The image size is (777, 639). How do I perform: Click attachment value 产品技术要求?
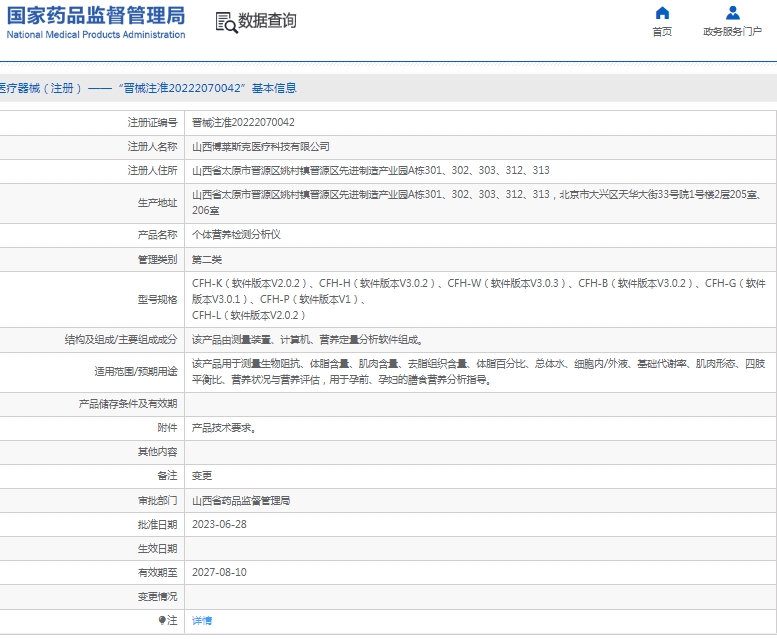[224, 428]
